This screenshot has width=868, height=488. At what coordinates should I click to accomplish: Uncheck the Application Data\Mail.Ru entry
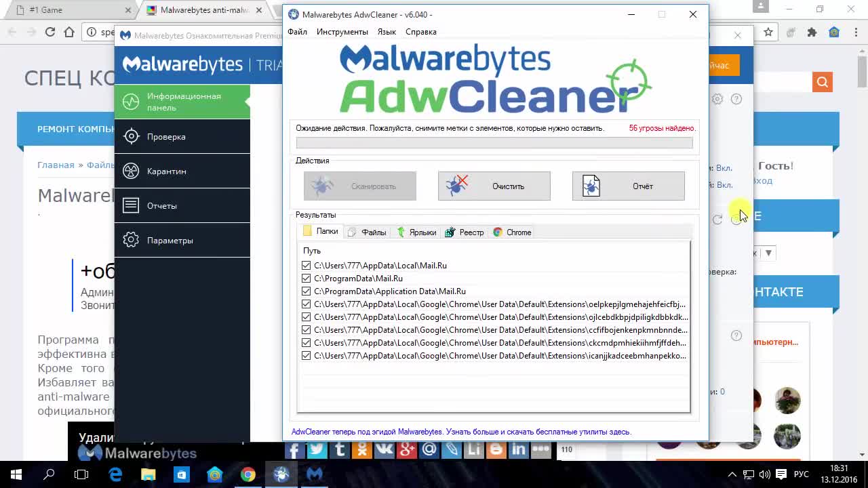(x=307, y=291)
